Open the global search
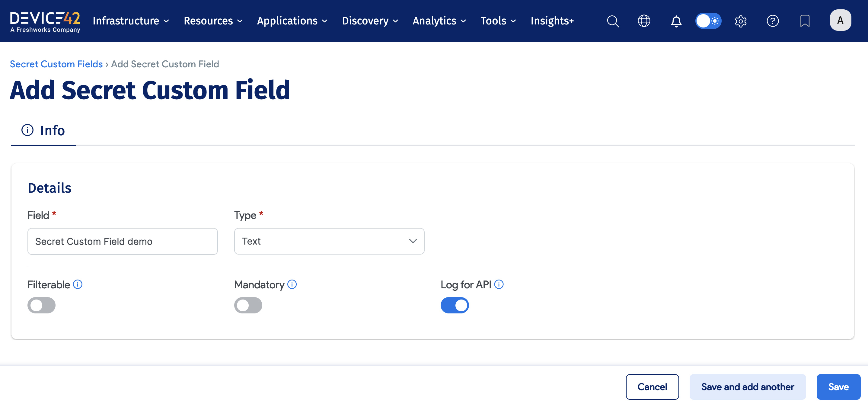The width and height of the screenshot is (868, 404). [x=613, y=21]
